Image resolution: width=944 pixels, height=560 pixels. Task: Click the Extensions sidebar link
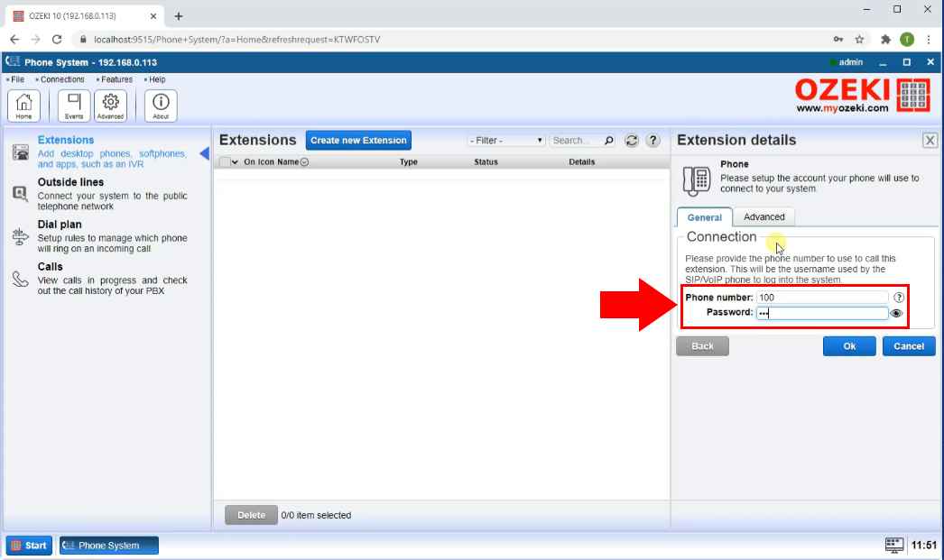pyautogui.click(x=66, y=140)
